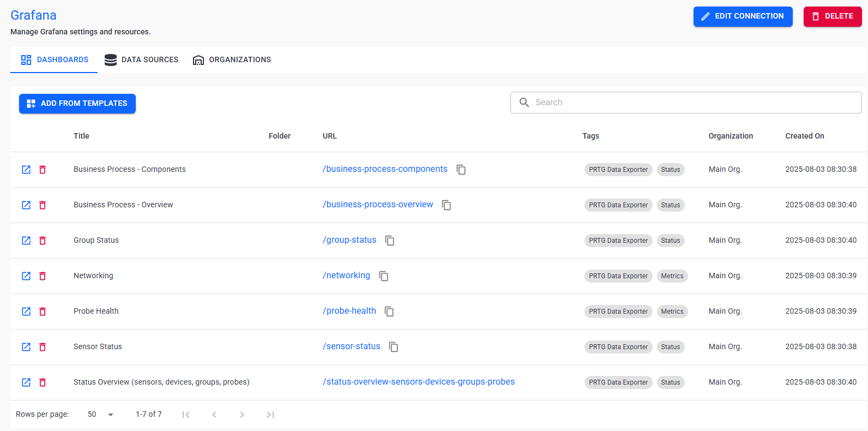The width and height of the screenshot is (868, 431).
Task: Delete the Business Process - Components dashboard
Action: [43, 170]
